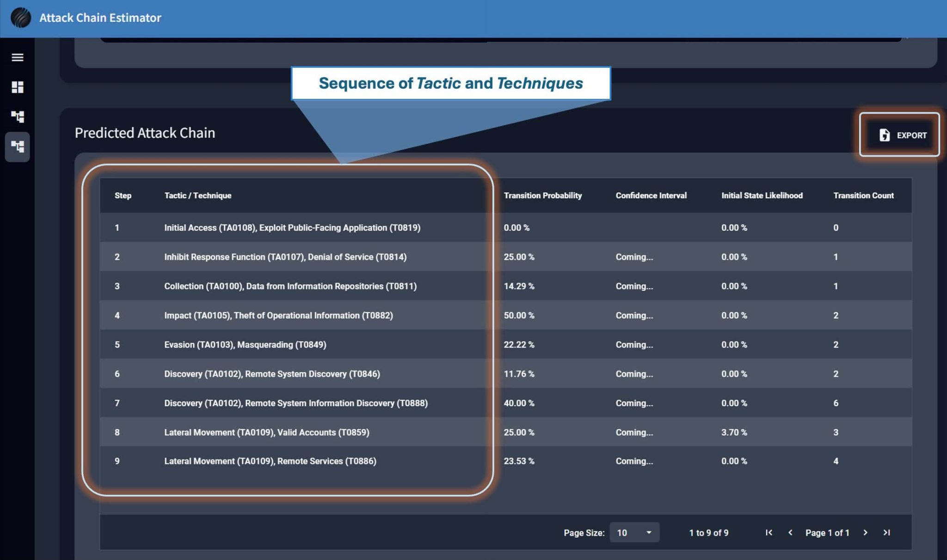Image resolution: width=947 pixels, height=560 pixels.
Task: Click Attack Chain Estimator title
Action: point(100,18)
